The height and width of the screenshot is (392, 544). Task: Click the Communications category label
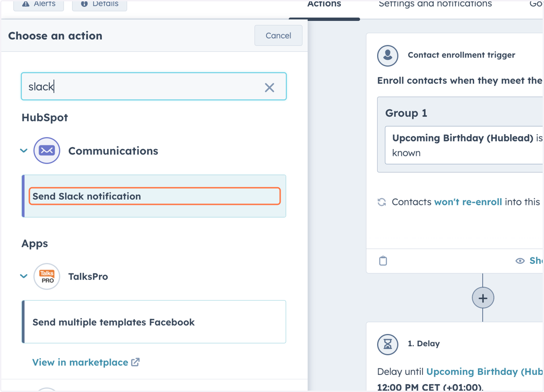[x=113, y=151]
